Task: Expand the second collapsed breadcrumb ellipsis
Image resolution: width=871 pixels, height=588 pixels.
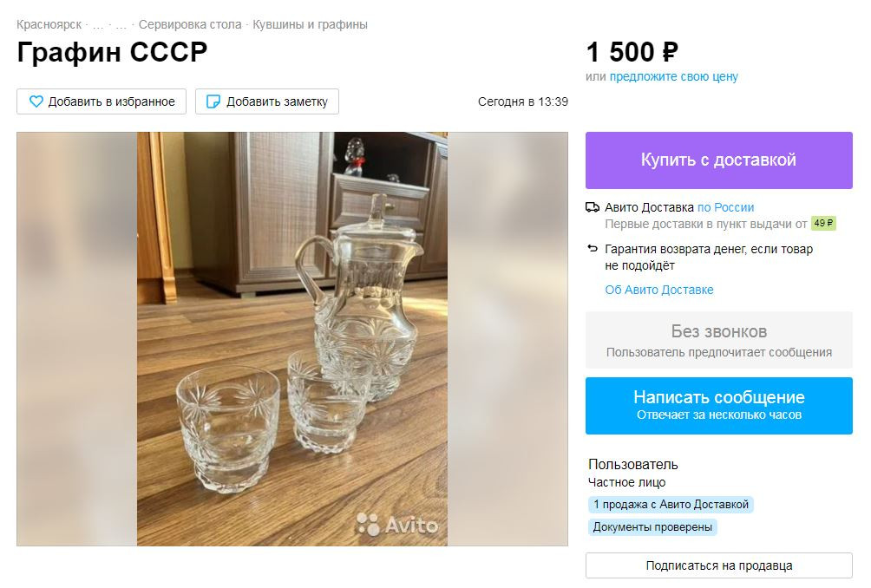Action: pos(121,24)
